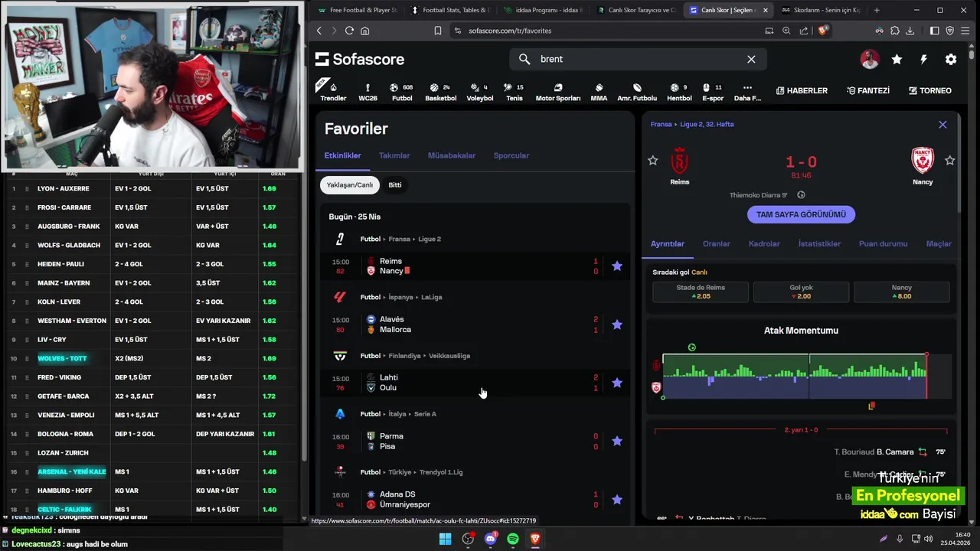Switch to the Etkinlikler tab

tap(343, 155)
